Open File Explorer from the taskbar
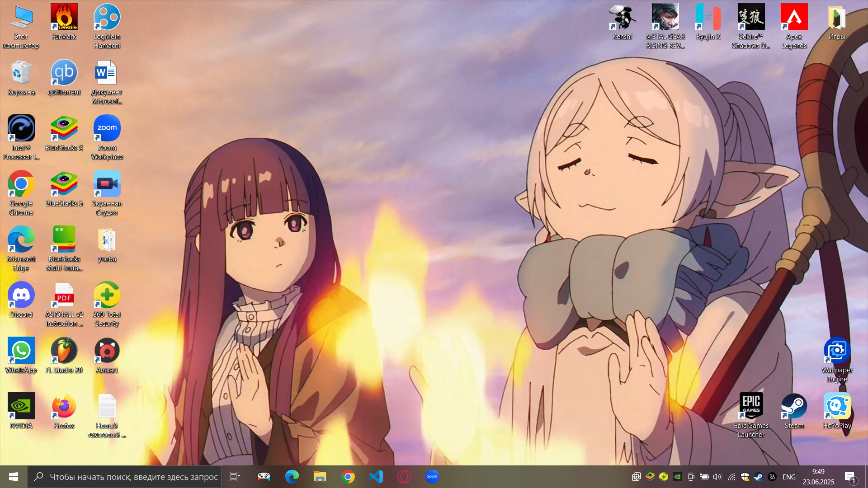 [x=320, y=477]
